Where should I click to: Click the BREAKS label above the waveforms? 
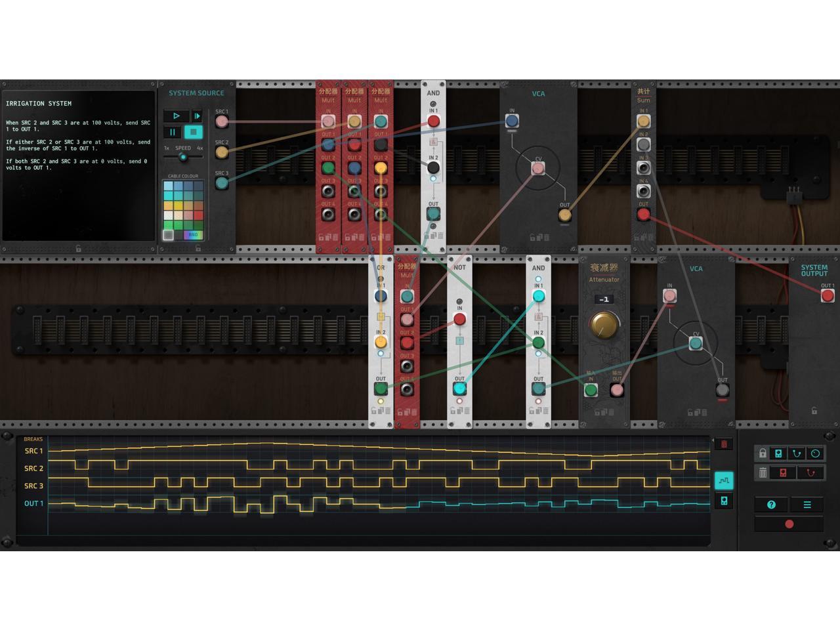tap(33, 439)
